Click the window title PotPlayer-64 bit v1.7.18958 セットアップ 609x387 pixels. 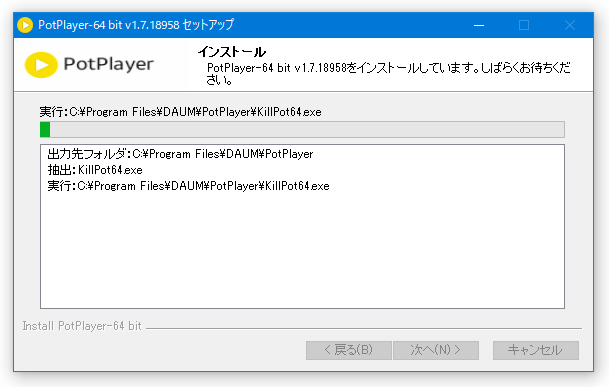coord(136,25)
